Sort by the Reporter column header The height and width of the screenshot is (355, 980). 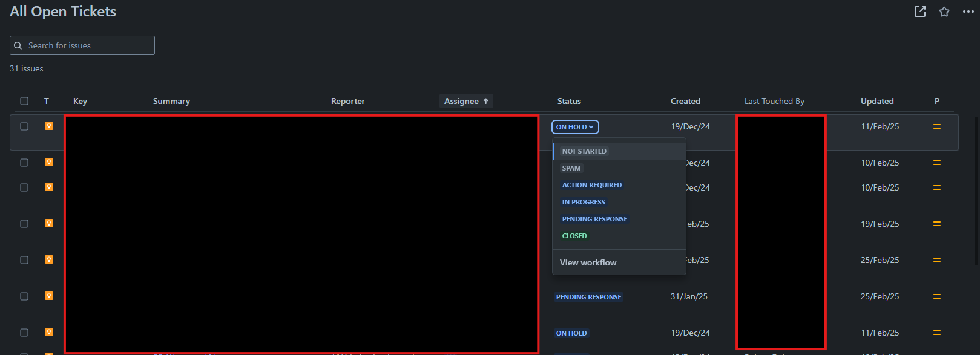348,101
